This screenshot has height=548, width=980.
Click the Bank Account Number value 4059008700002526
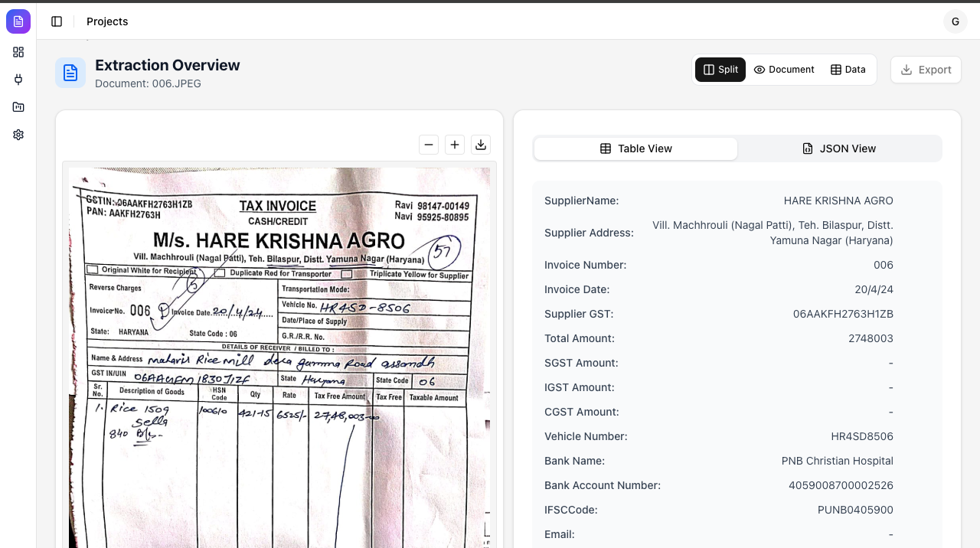(x=841, y=485)
